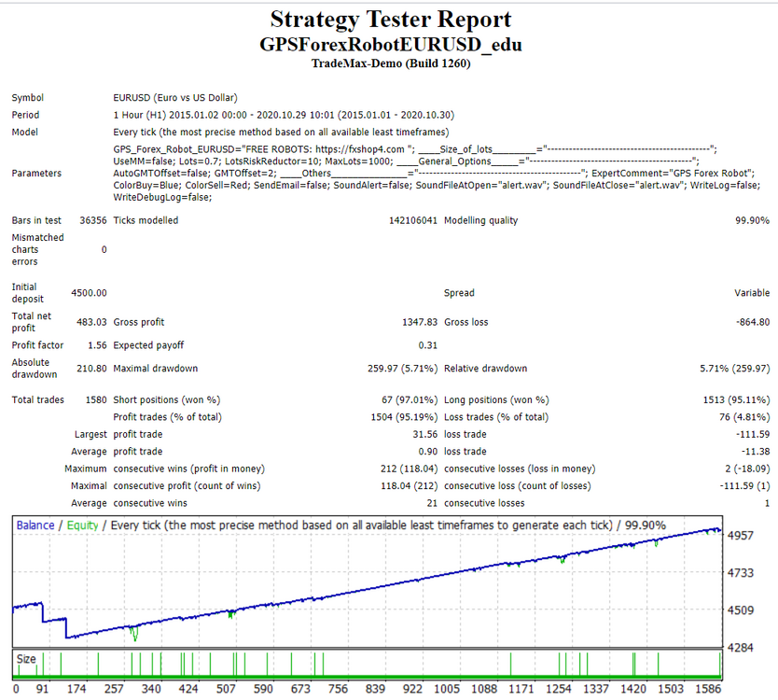Click the https://fxshop4.com URL in Parameters

360,149
